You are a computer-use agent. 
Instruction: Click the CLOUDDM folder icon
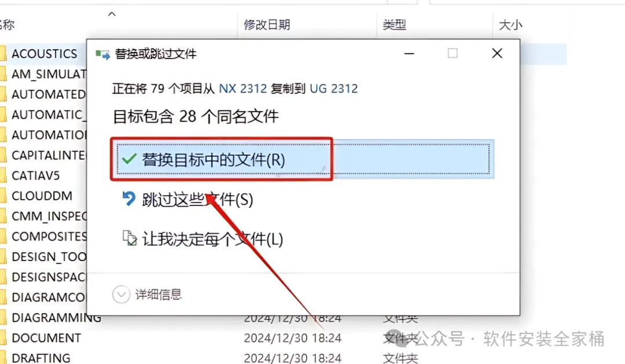[3, 196]
